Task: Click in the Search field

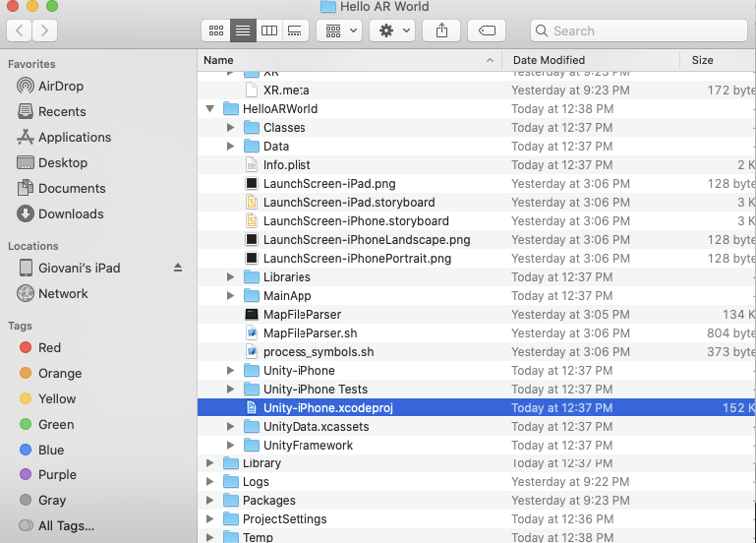Action: (639, 30)
